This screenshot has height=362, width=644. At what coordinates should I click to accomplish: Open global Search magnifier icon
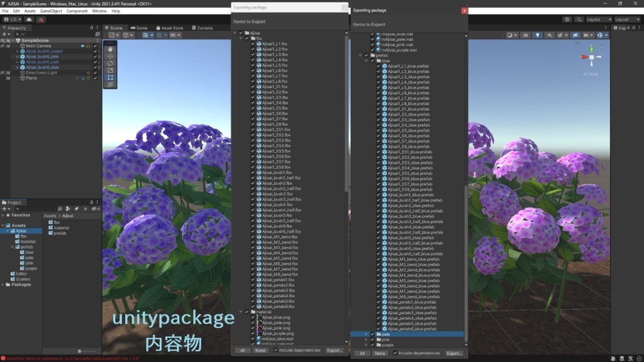coord(579,19)
